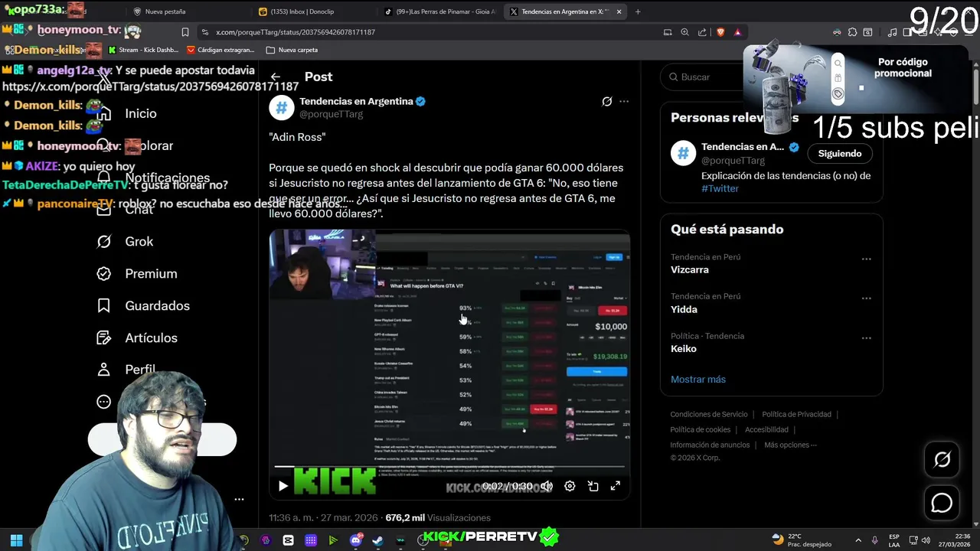Open the #Twitter hashtag link
This screenshot has height=551, width=980.
point(720,188)
